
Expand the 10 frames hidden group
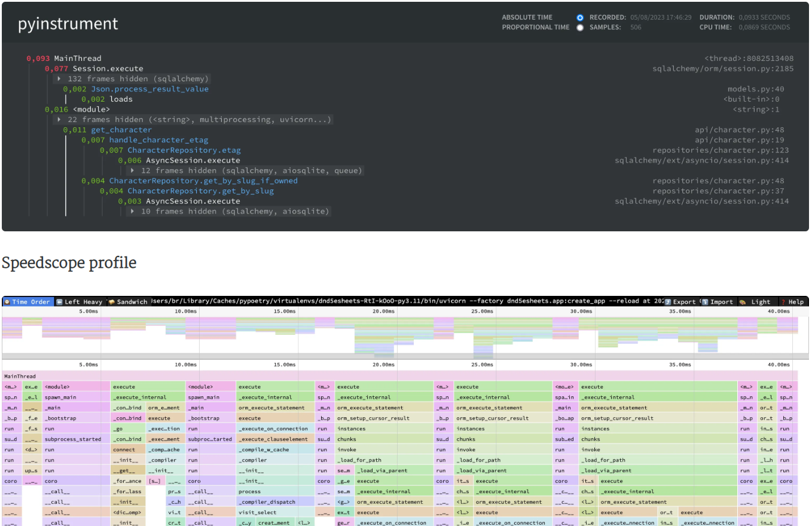pos(230,211)
